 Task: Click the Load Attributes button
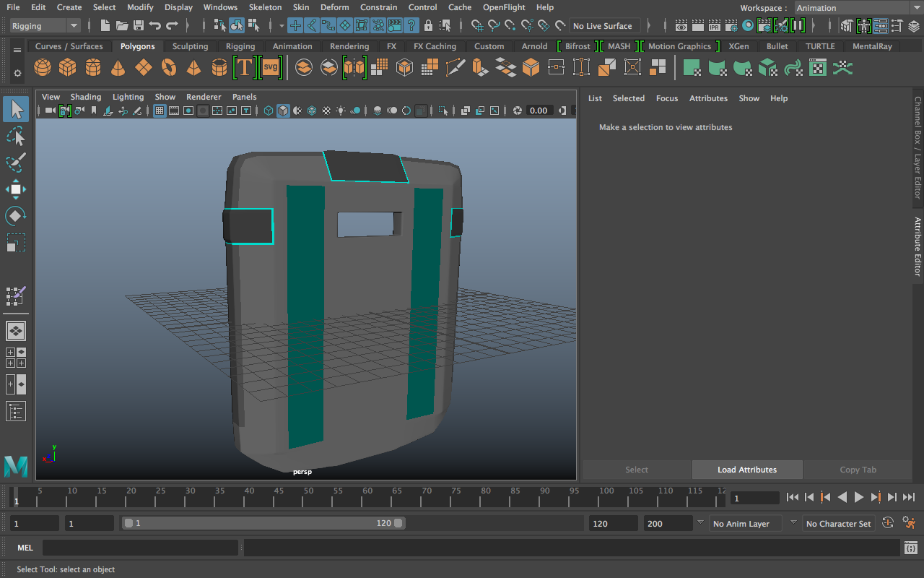click(747, 470)
